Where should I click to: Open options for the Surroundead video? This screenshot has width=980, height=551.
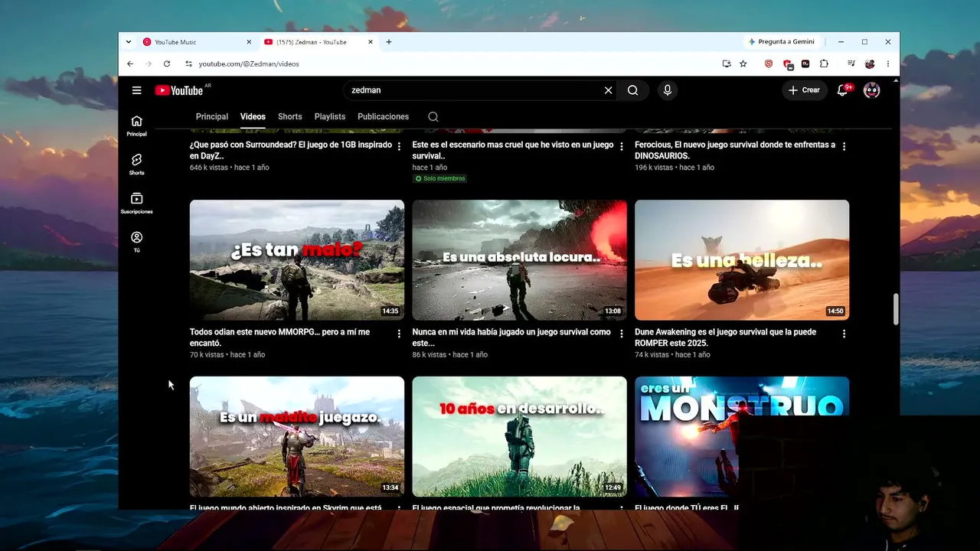click(x=399, y=146)
